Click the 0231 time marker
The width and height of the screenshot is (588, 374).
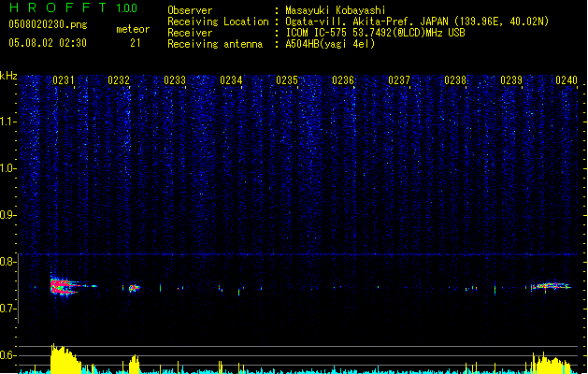click(x=64, y=80)
